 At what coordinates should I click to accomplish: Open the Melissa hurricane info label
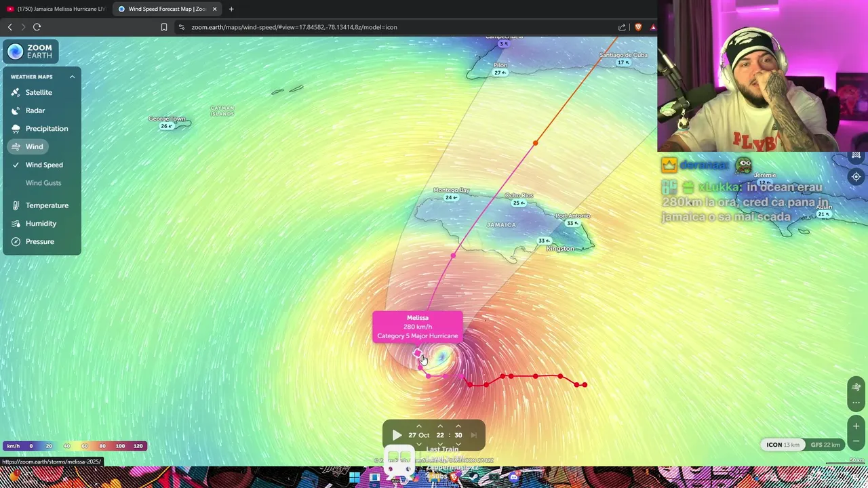418,327
